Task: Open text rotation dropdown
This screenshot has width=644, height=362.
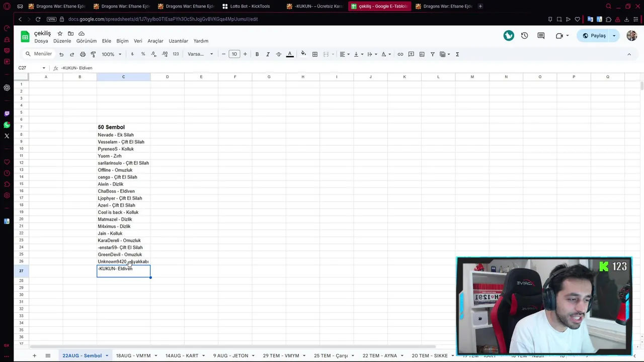Action: (x=385, y=54)
